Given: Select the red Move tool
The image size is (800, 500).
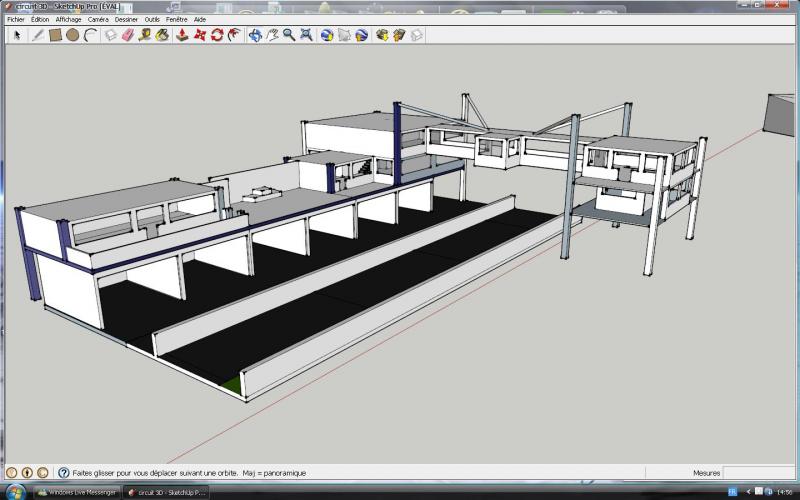Looking at the screenshot, I should tap(199, 35).
